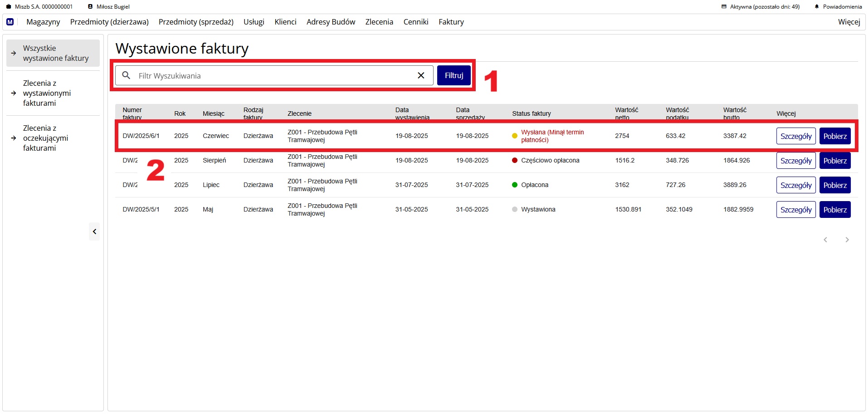This screenshot has width=868, height=414.
Task: Go to next page of invoices
Action: point(847,240)
